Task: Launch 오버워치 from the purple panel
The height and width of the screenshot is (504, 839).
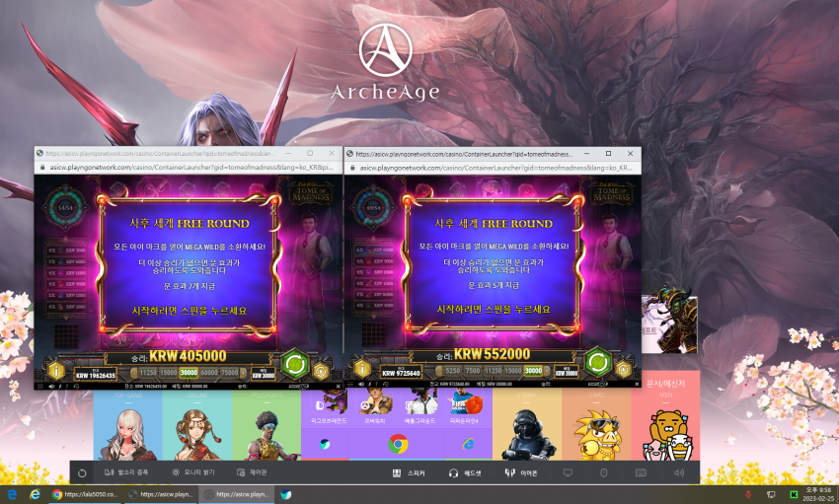Action: coord(375,407)
